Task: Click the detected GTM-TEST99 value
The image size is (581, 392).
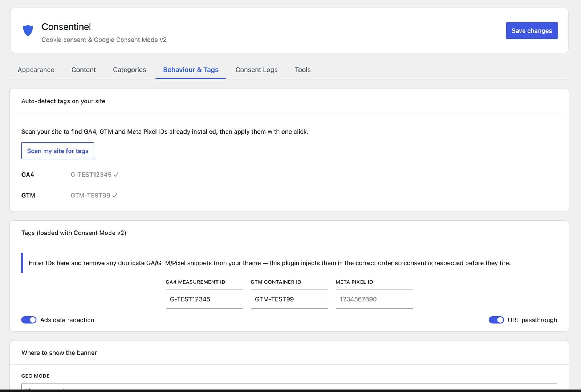Action: point(90,196)
